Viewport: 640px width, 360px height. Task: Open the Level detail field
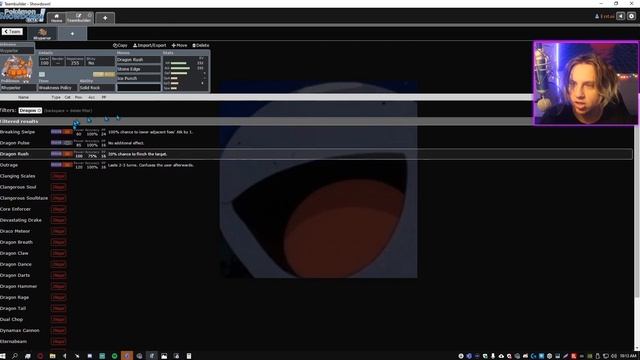click(44, 62)
